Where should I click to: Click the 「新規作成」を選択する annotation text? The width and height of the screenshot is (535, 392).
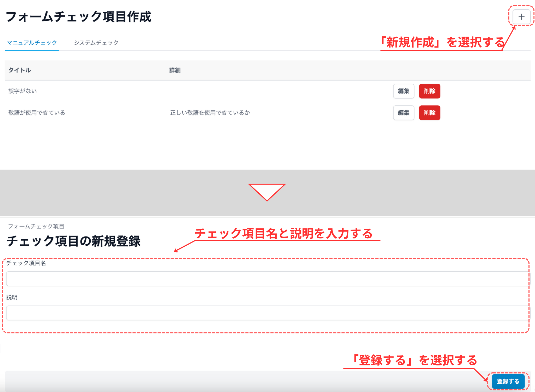point(441,42)
